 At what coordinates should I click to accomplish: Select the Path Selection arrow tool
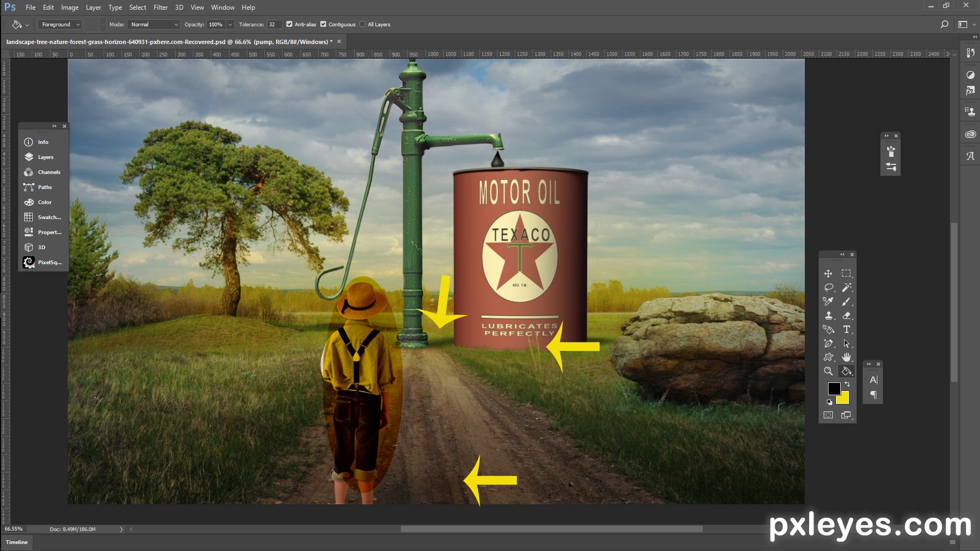[846, 343]
